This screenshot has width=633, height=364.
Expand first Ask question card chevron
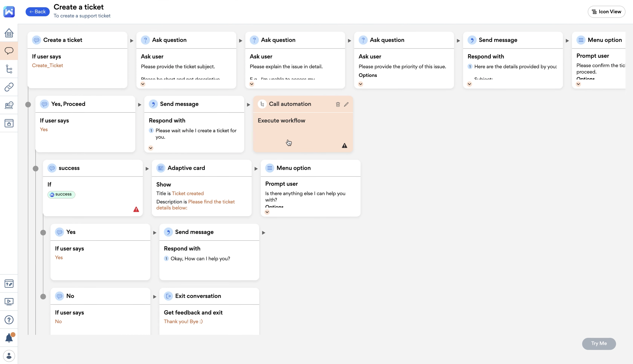coord(143,84)
